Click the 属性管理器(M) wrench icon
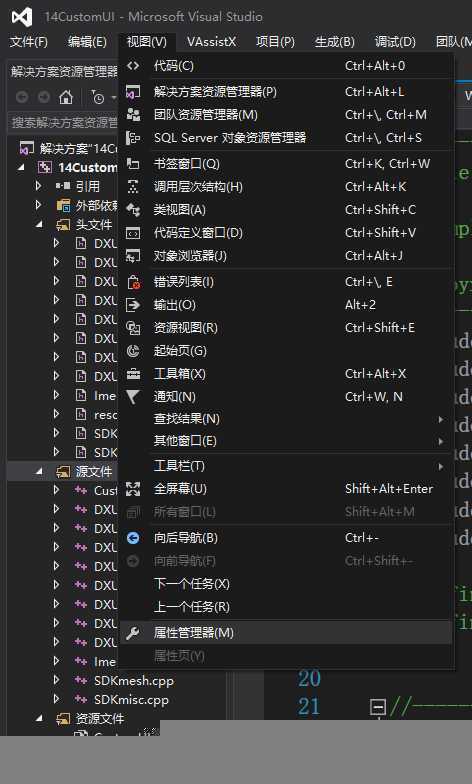Screen dimensions: 472x784 [132, 632]
